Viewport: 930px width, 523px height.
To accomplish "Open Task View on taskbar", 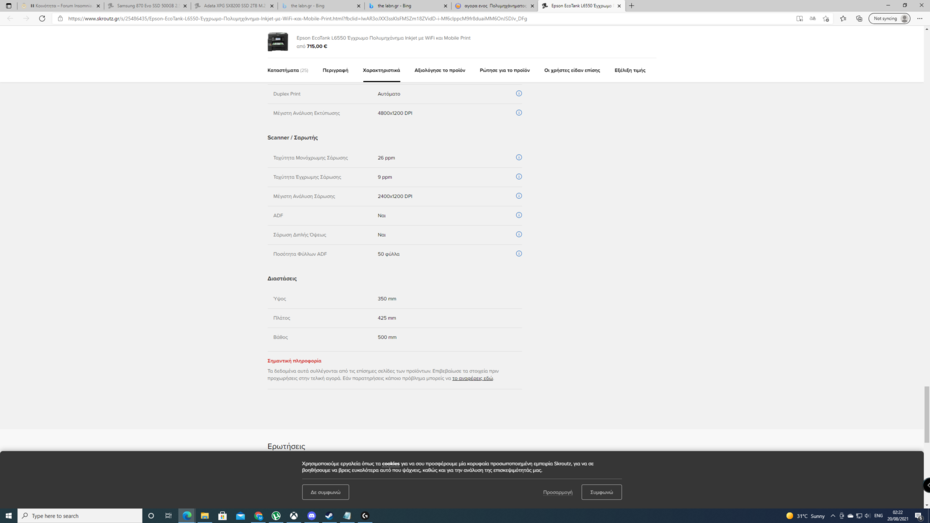I will click(168, 516).
